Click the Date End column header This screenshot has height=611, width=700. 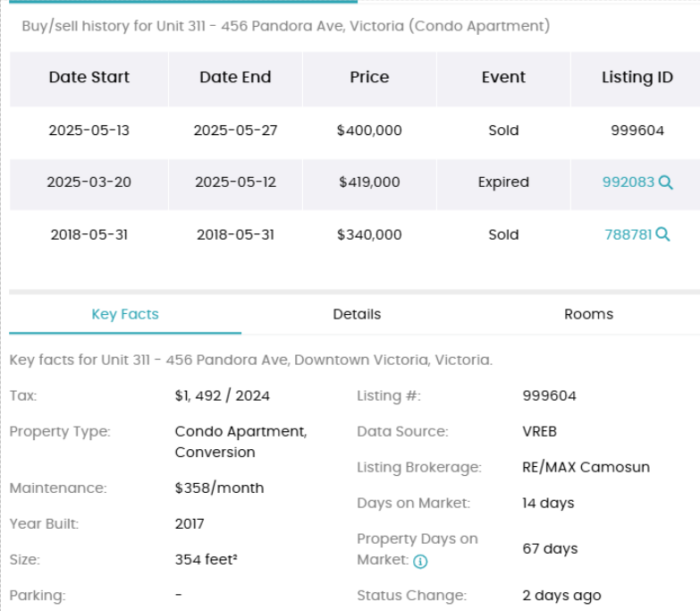235,78
